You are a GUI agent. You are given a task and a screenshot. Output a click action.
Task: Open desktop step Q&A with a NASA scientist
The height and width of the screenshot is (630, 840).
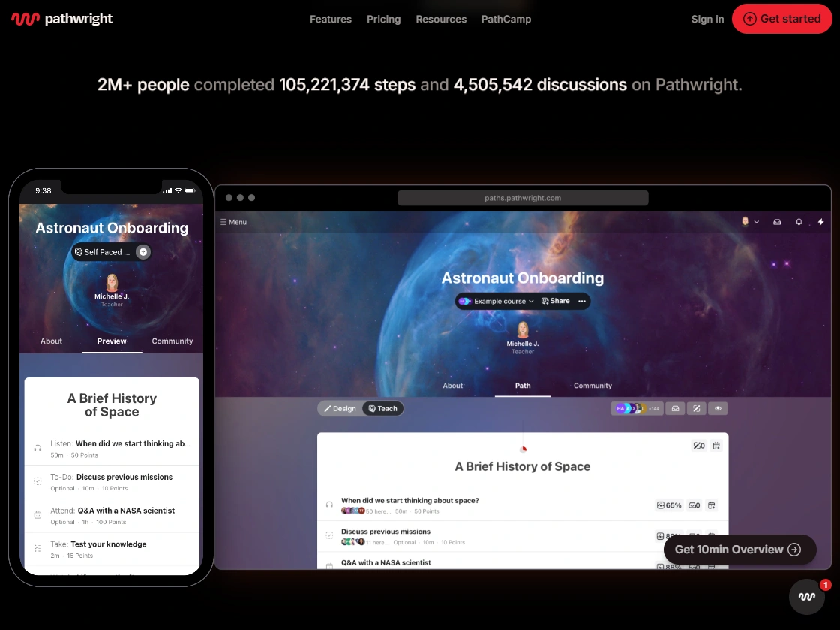click(385, 562)
